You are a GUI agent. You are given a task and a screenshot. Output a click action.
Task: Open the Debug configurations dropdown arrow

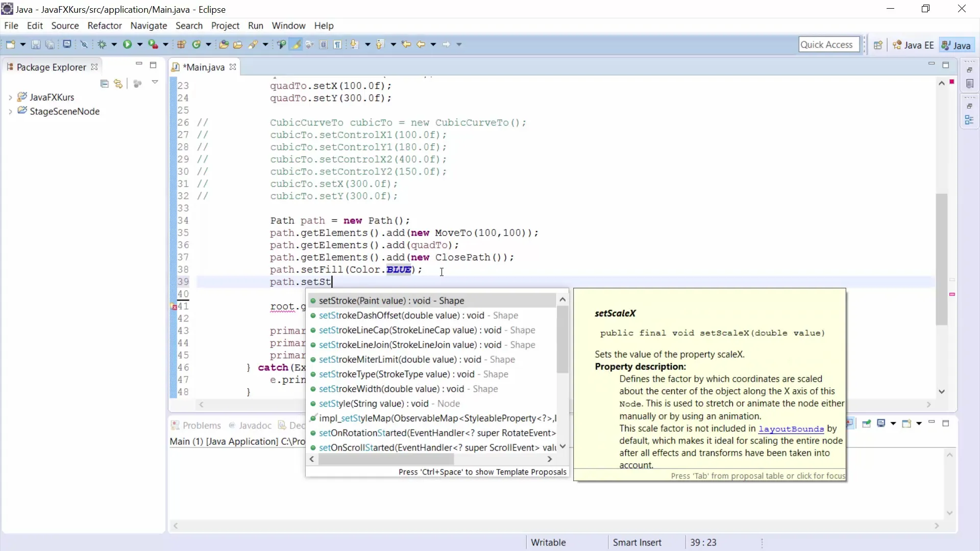(114, 45)
